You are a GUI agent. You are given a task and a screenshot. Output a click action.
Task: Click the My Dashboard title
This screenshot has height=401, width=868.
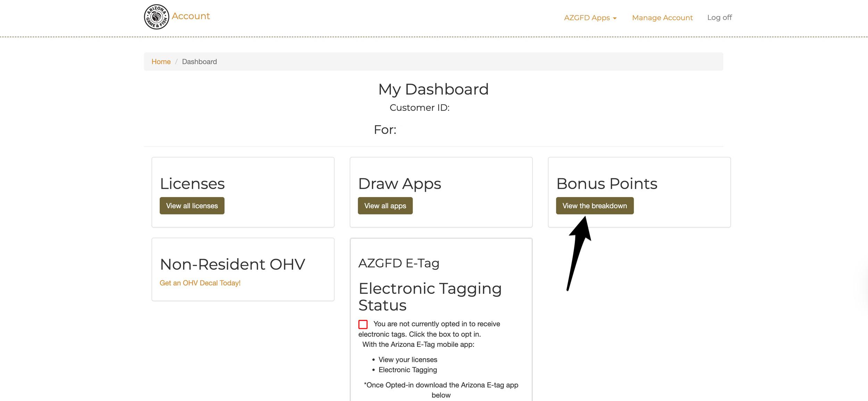point(433,89)
